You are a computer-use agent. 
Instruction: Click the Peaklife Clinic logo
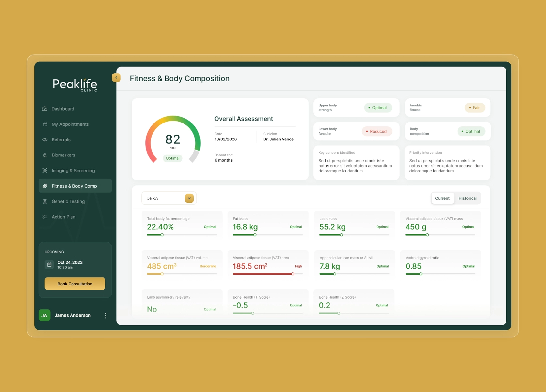75,85
